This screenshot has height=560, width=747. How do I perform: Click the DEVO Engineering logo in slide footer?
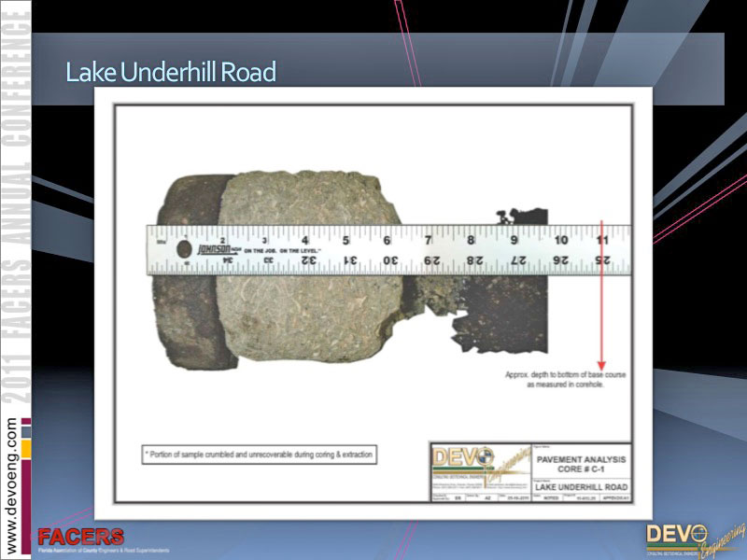pos(688,539)
